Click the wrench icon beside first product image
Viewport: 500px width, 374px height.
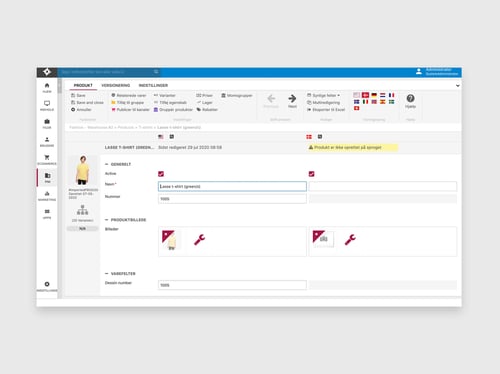coord(199,239)
